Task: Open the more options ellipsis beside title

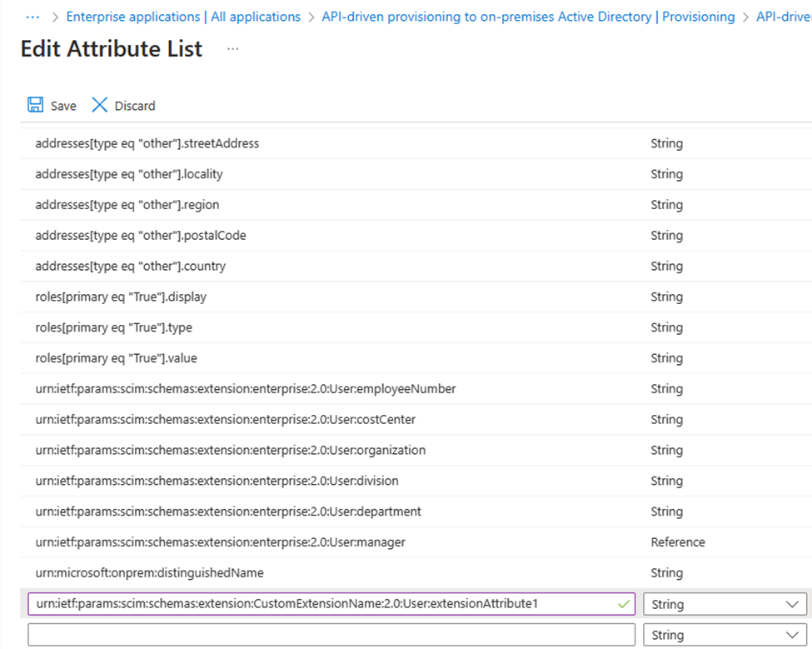Action: pyautogui.click(x=232, y=49)
